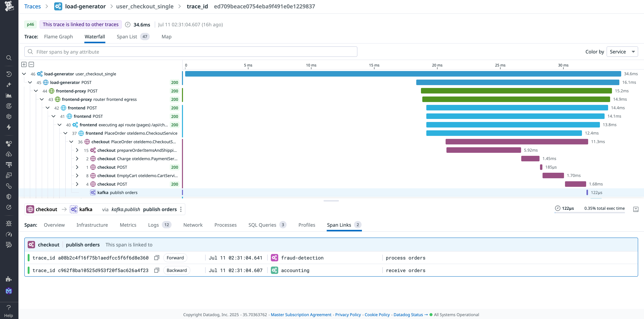Switch to the Flame Graph tab
Image resolution: width=644 pixels, height=319 pixels.
click(x=58, y=37)
